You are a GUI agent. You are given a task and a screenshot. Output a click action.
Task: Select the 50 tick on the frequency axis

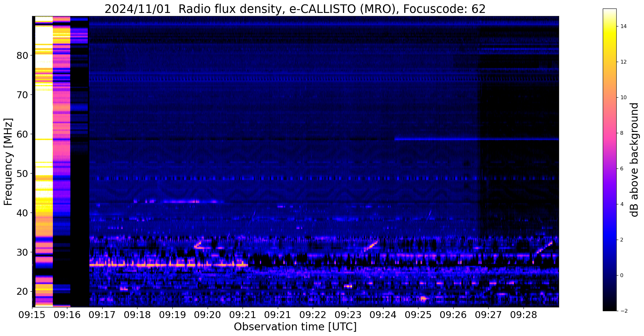(x=22, y=174)
